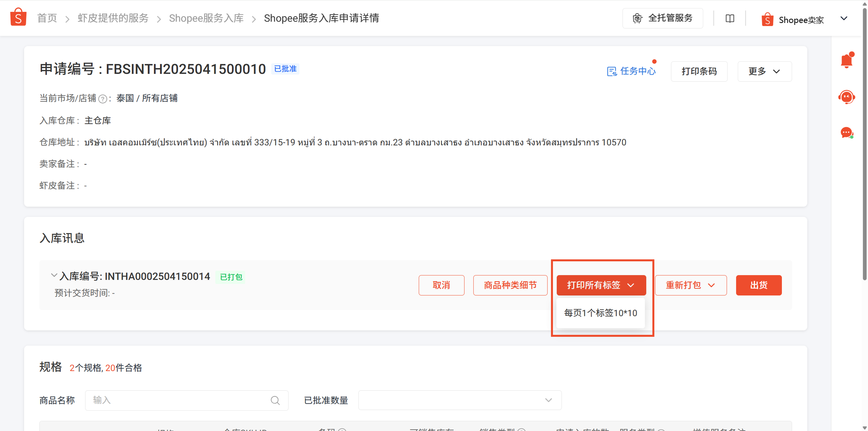
Task: Open Shopee服务入库 breadcrumb
Action: (206, 18)
